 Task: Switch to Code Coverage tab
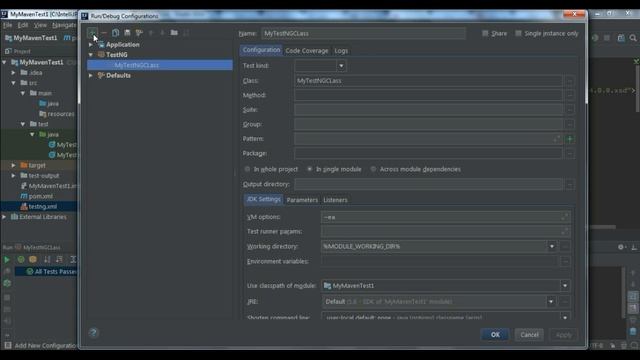click(307, 51)
